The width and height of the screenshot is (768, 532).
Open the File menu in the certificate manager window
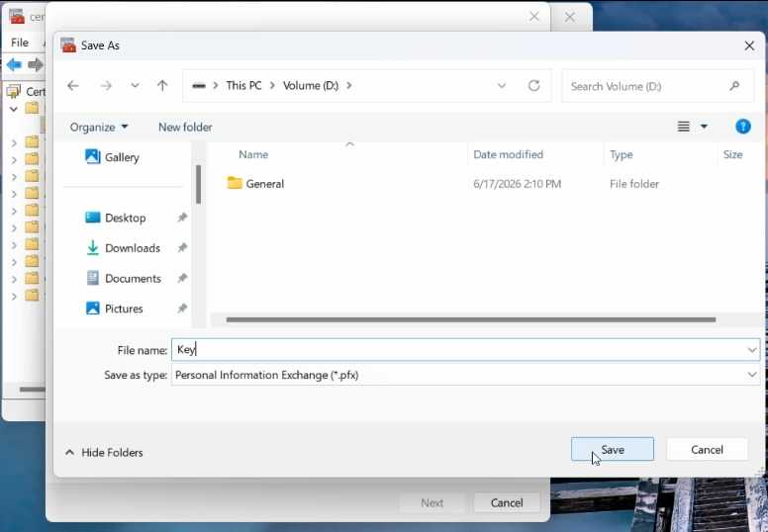point(20,44)
